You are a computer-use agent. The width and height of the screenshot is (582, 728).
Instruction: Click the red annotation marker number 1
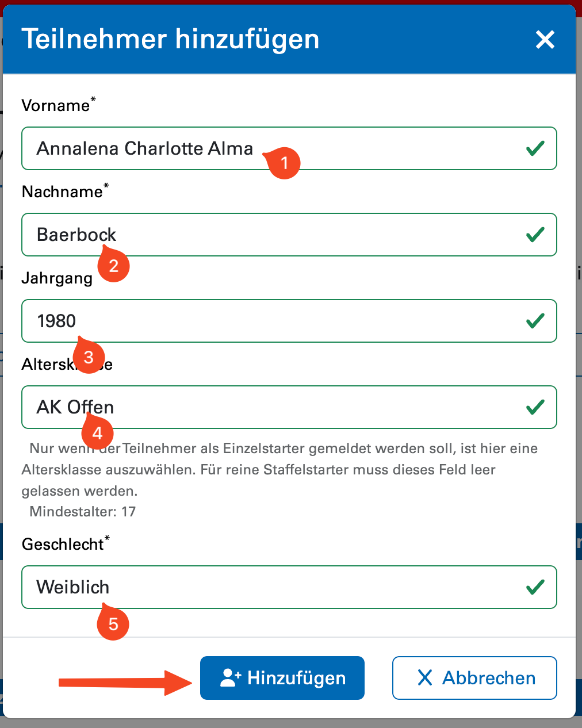point(284,163)
